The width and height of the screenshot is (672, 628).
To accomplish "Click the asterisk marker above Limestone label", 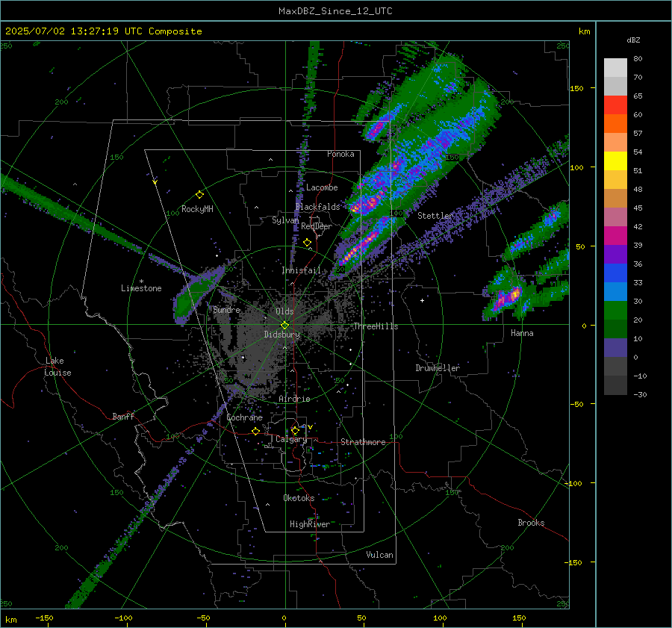I will (141, 282).
